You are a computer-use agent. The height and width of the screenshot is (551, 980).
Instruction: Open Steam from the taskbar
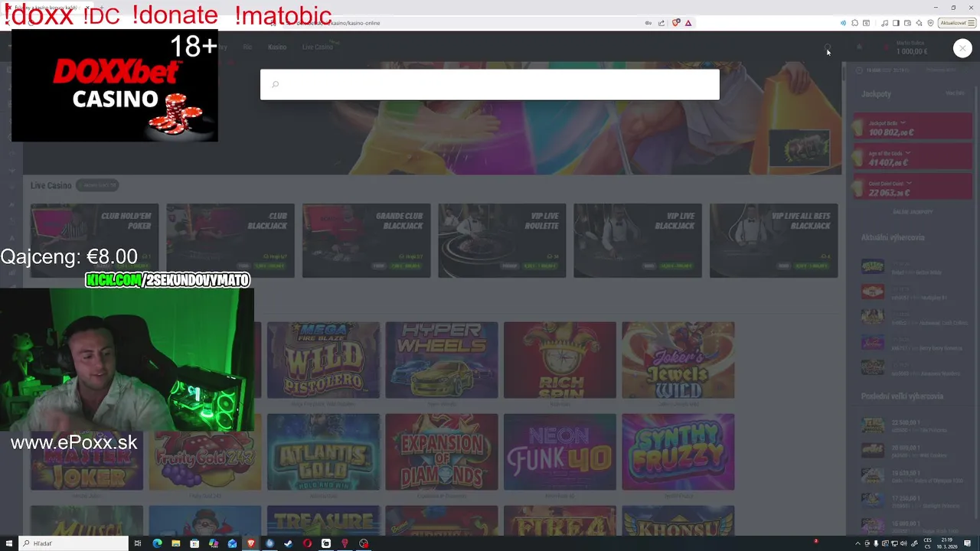coord(288,543)
